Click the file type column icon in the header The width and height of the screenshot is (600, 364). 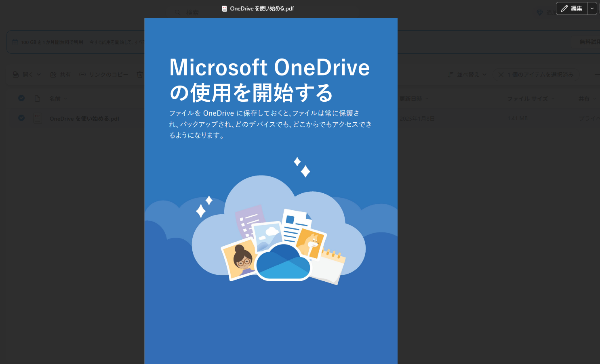tap(38, 98)
